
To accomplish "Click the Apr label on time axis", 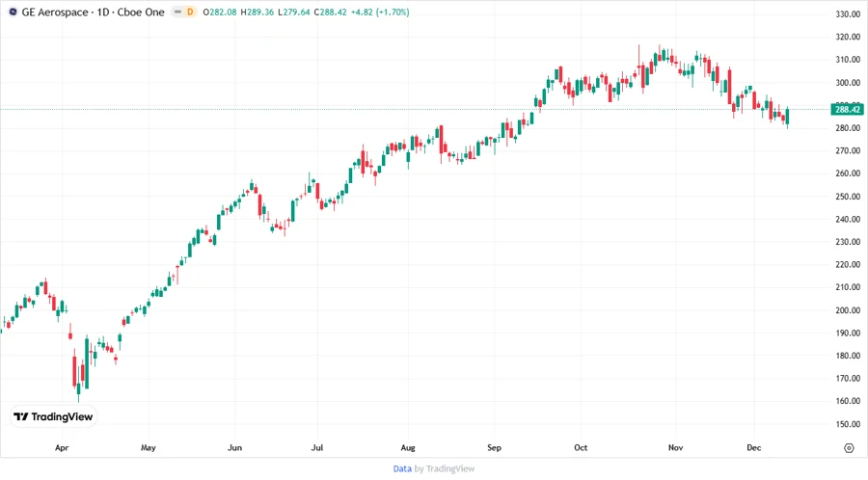I will [62, 447].
